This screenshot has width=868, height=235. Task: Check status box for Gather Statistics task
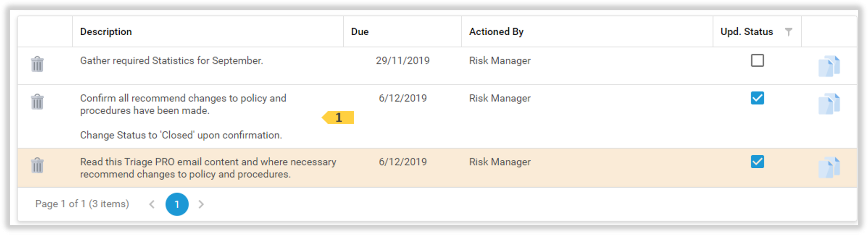click(x=757, y=61)
